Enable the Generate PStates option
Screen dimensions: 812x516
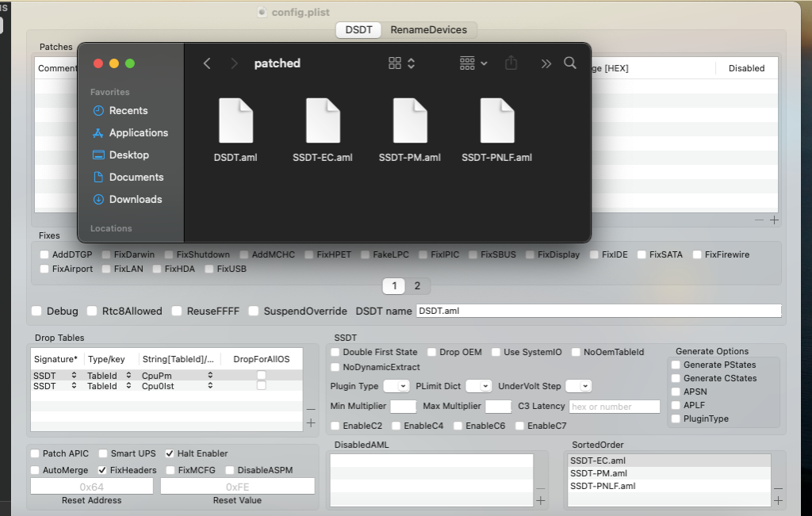coord(676,365)
